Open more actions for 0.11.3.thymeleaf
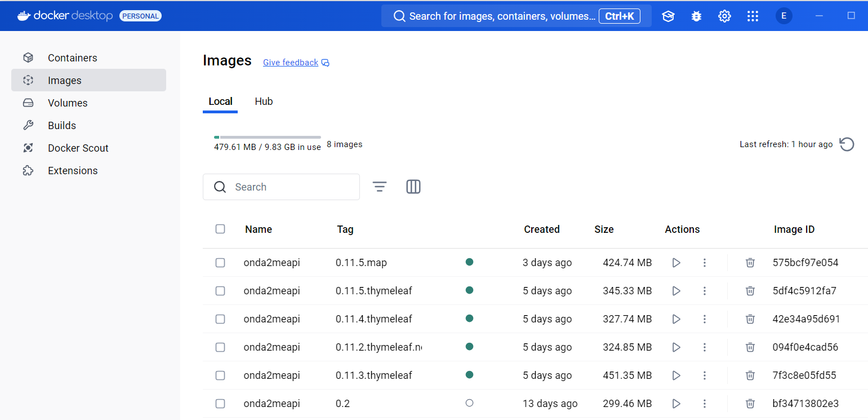Viewport: 868px width, 420px height. point(704,375)
